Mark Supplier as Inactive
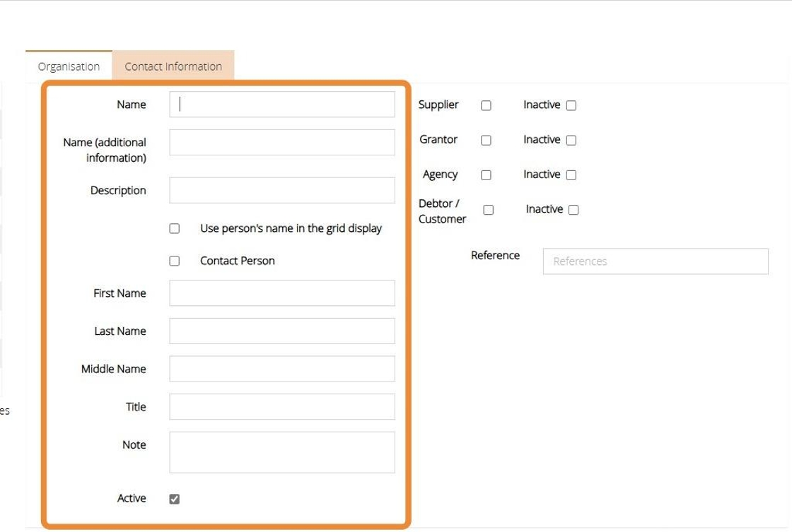Screen dimensions: 792x532 571,105
